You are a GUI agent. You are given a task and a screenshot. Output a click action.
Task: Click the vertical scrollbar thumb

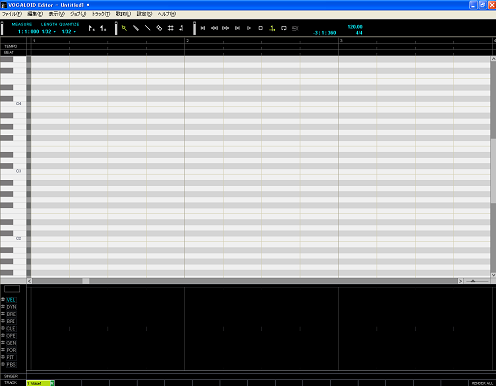(x=493, y=170)
